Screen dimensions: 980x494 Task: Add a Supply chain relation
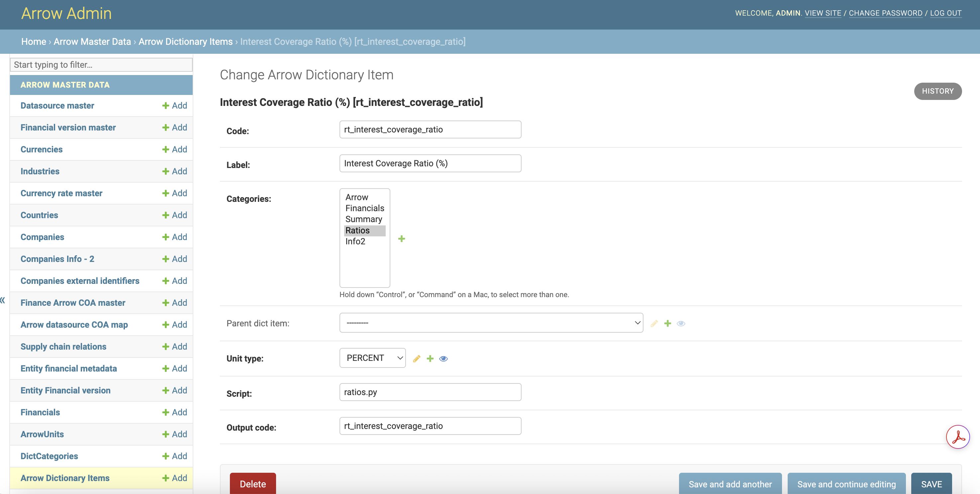[x=175, y=347]
